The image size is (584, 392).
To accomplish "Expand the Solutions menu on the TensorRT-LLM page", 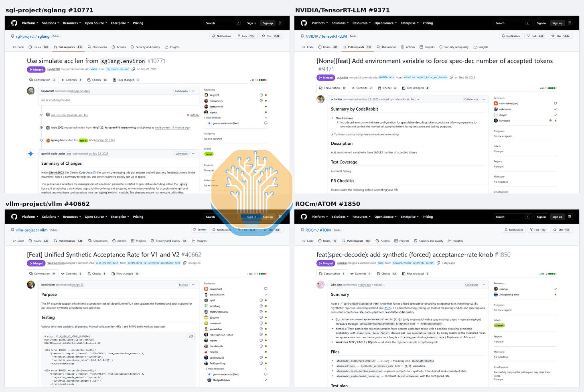I will (x=339, y=23).
